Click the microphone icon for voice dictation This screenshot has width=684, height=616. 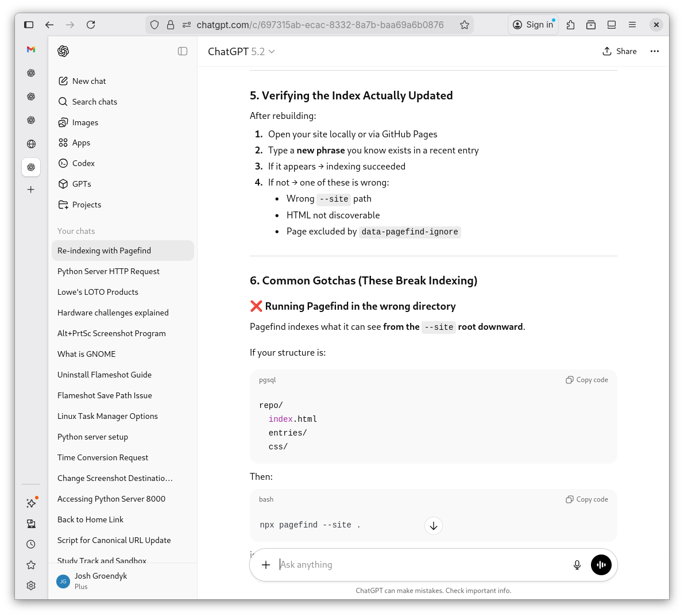(577, 565)
